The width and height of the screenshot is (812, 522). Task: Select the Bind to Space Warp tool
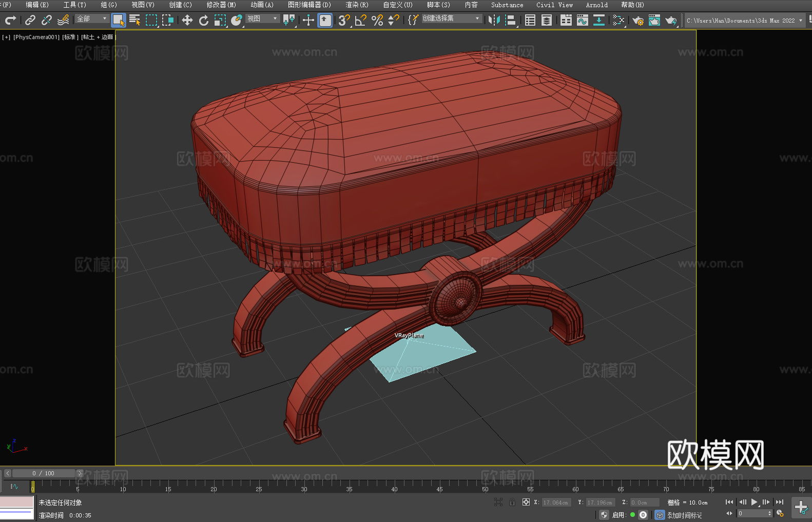tap(63, 20)
